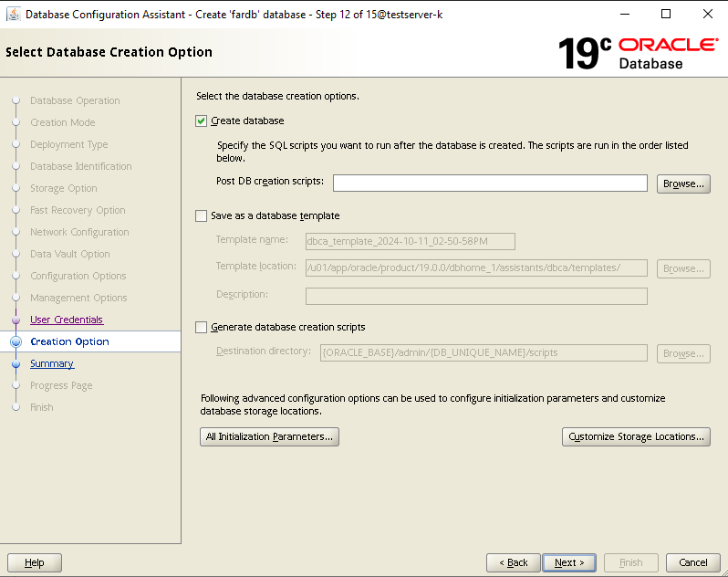Image resolution: width=728 pixels, height=577 pixels.
Task: Click the Deployment Type step label
Action: pos(68,144)
